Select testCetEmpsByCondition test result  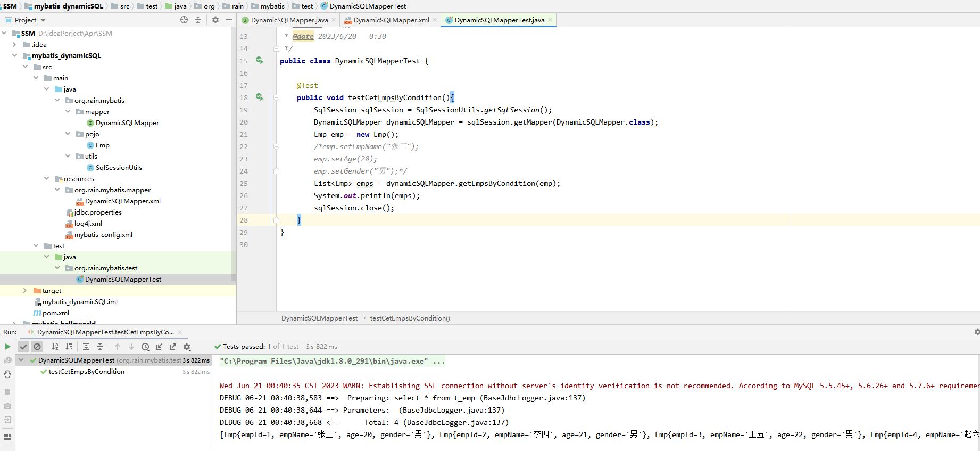pos(86,372)
